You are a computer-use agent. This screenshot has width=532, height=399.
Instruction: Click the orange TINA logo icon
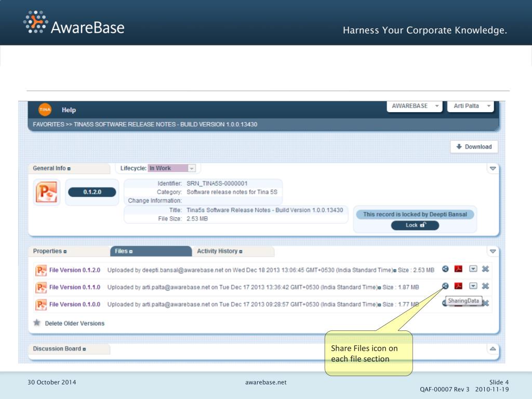pos(45,110)
